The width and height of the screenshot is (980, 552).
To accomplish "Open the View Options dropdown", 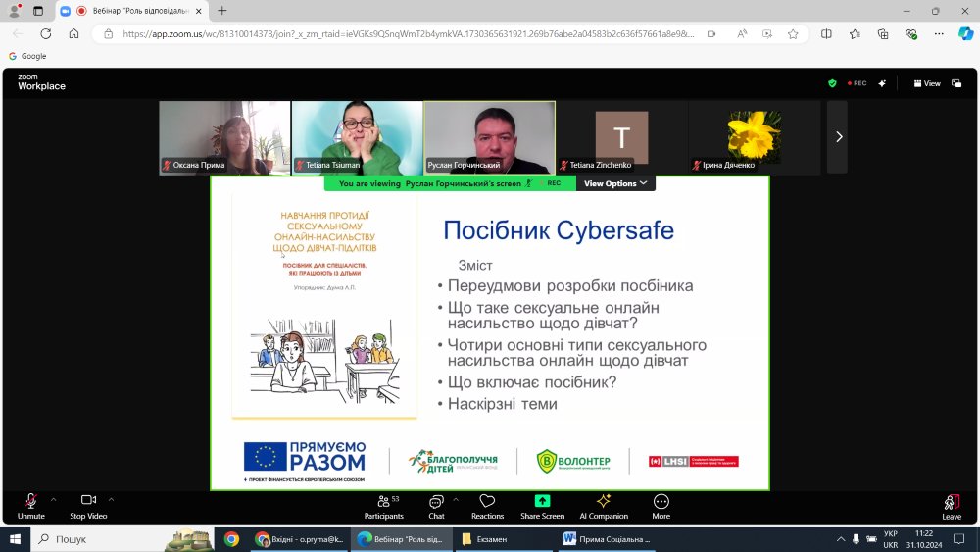I will [614, 183].
